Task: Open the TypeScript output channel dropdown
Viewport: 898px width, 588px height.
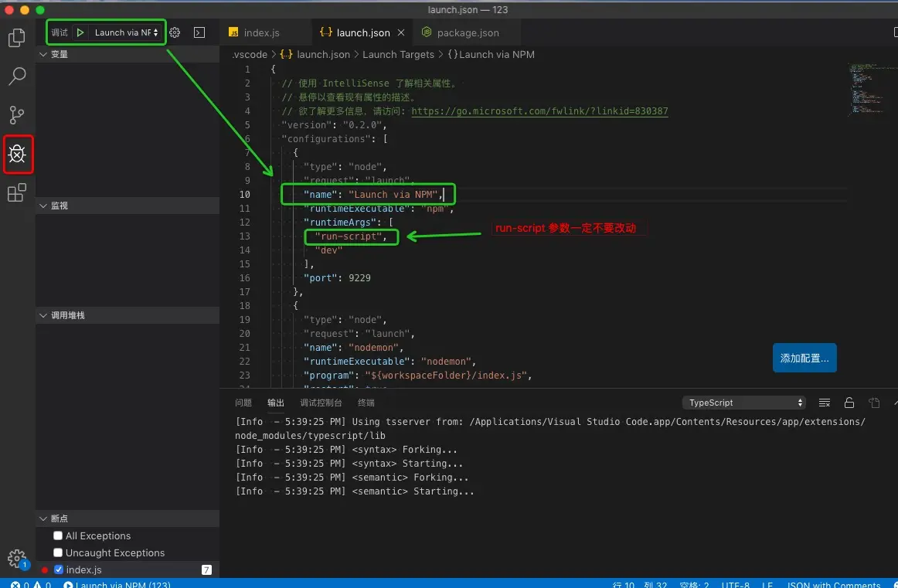Action: (x=744, y=403)
